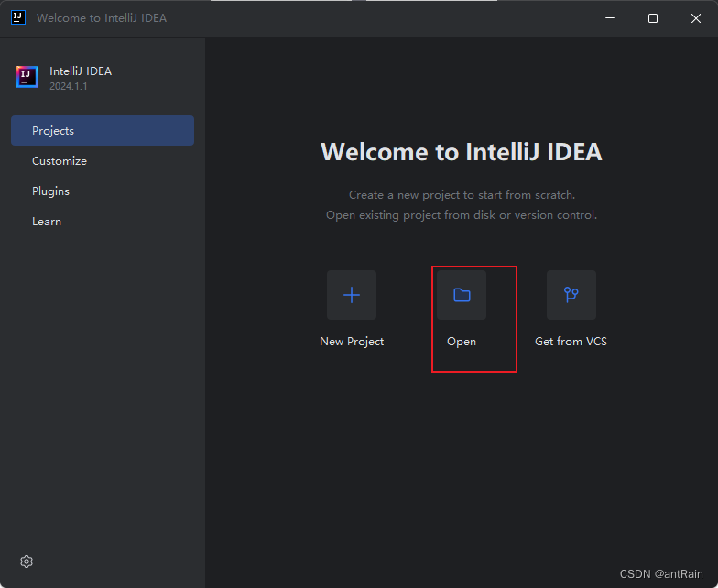718x588 pixels.
Task: Click the New Project plus icon
Action: tap(352, 295)
